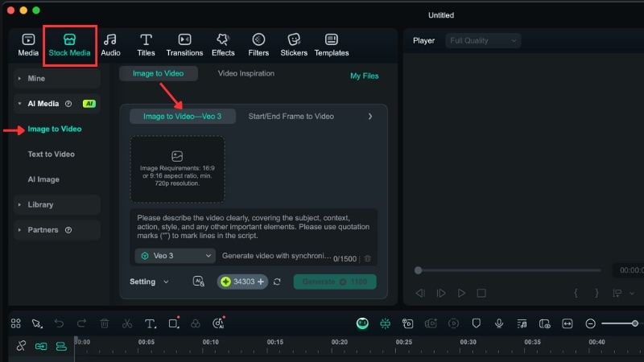Open the Titles tab
Image resolution: width=644 pixels, height=362 pixels.
[146, 45]
